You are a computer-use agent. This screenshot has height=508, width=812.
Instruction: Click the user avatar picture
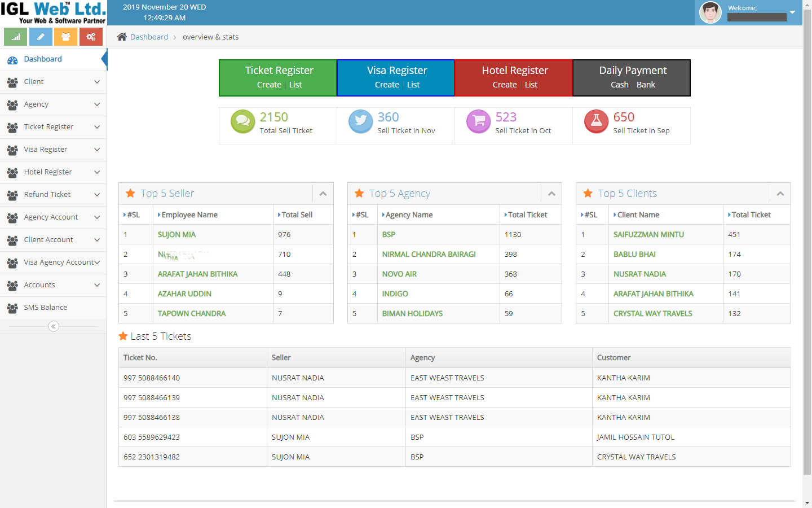(x=710, y=12)
